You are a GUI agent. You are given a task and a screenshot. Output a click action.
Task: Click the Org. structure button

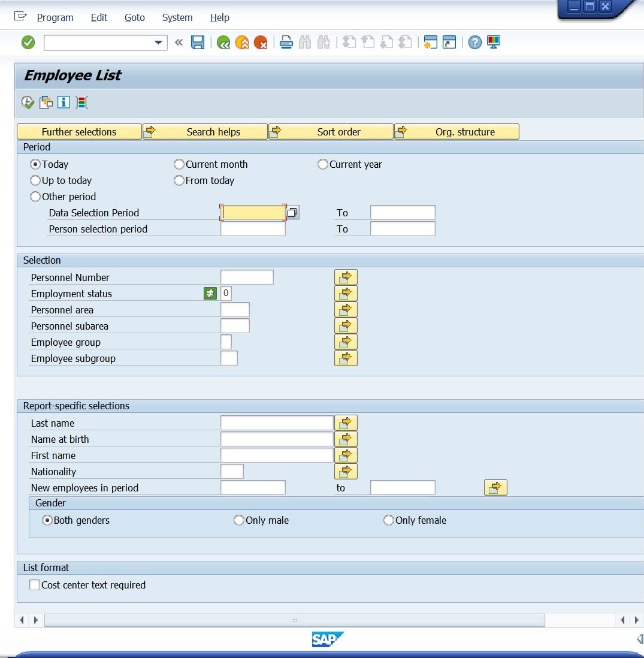[456, 131]
